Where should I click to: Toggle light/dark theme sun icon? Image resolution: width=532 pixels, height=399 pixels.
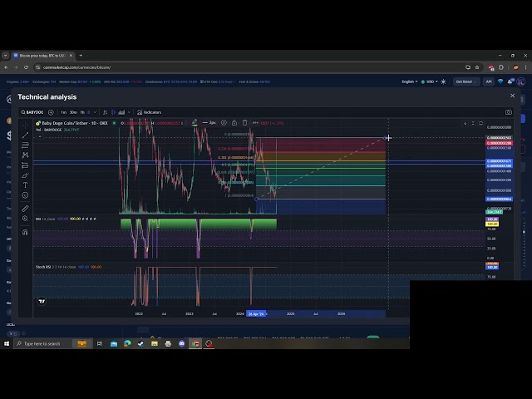[x=443, y=81]
